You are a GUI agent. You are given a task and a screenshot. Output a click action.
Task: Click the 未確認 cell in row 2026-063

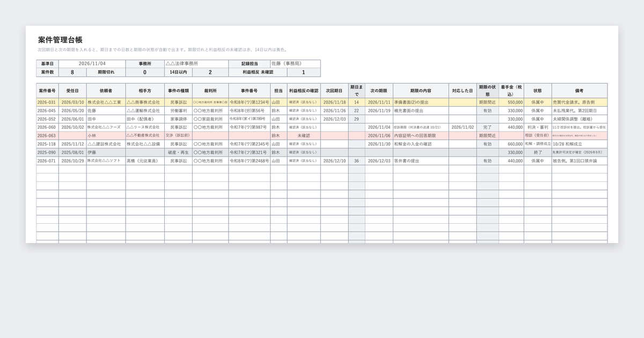pos(304,136)
